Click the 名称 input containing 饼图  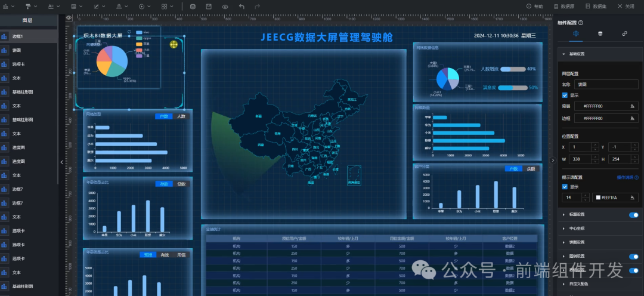tap(606, 84)
